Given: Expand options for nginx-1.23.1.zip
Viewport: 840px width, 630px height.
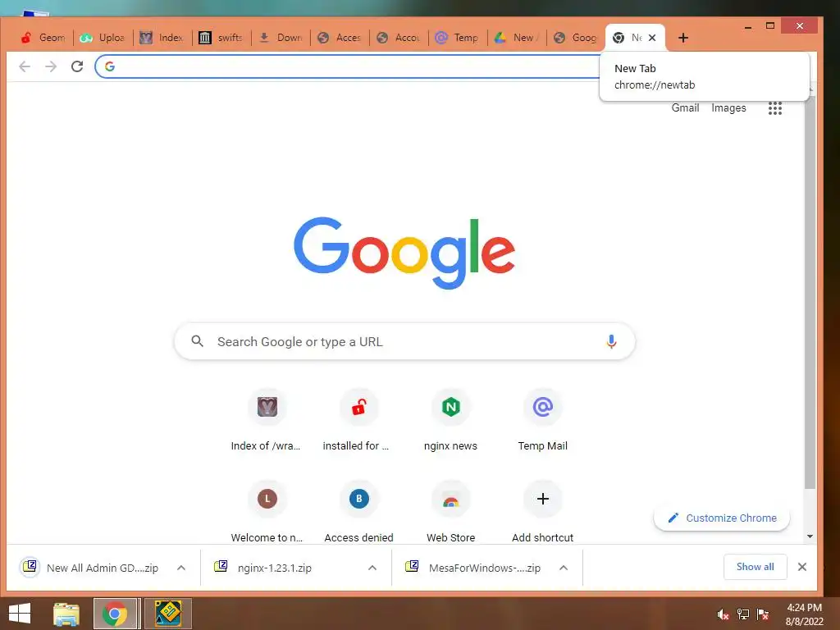Looking at the screenshot, I should point(372,568).
